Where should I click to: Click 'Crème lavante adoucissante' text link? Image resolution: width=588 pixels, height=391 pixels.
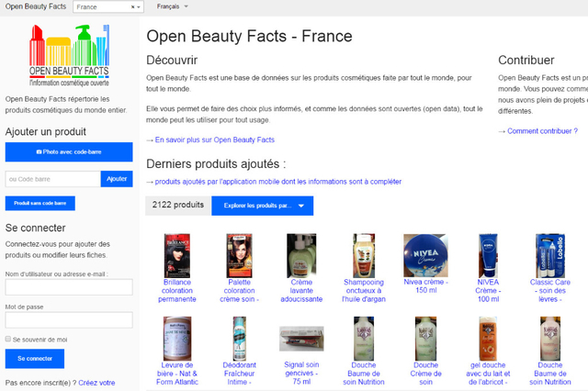click(301, 291)
